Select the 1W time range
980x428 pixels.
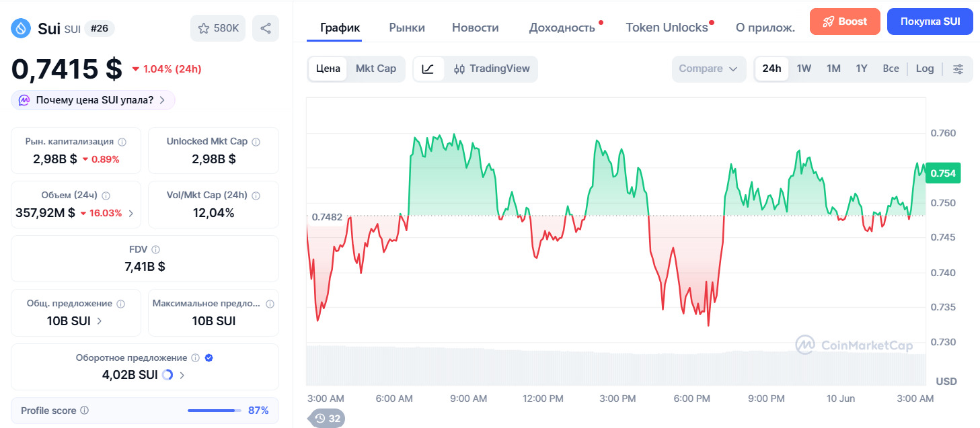coord(804,69)
